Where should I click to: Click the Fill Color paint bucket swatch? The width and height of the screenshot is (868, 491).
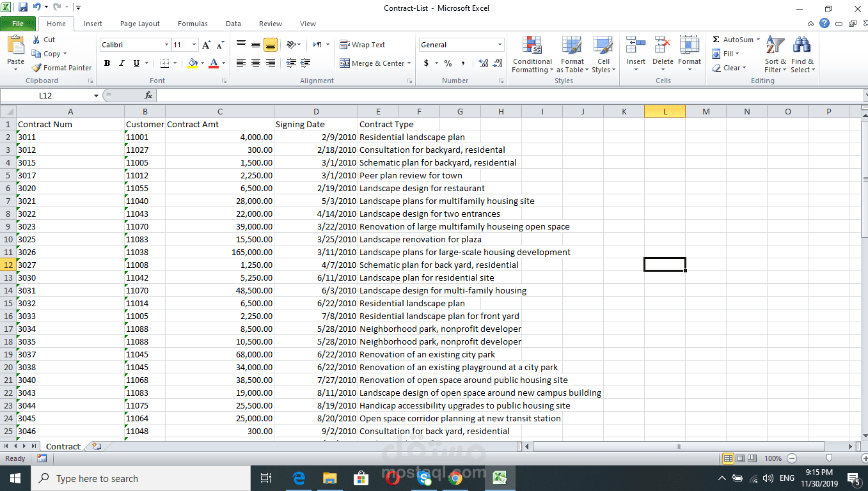pyautogui.click(x=193, y=63)
